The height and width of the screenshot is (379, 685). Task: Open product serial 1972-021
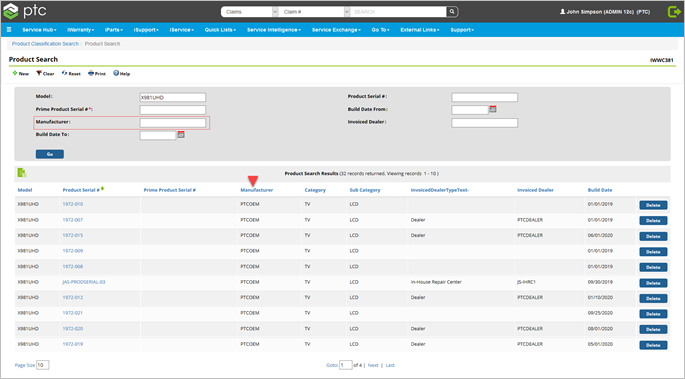(x=73, y=313)
